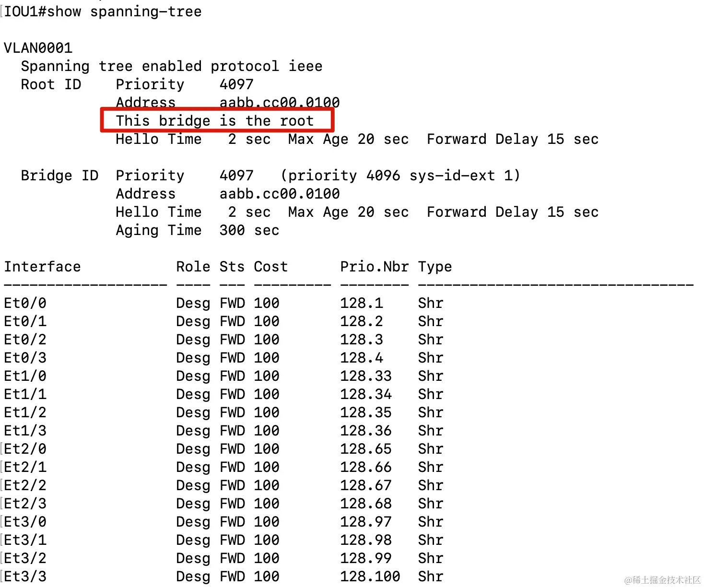704x588 pixels.
Task: Click the Et1/0 interface name
Action: coord(25,376)
